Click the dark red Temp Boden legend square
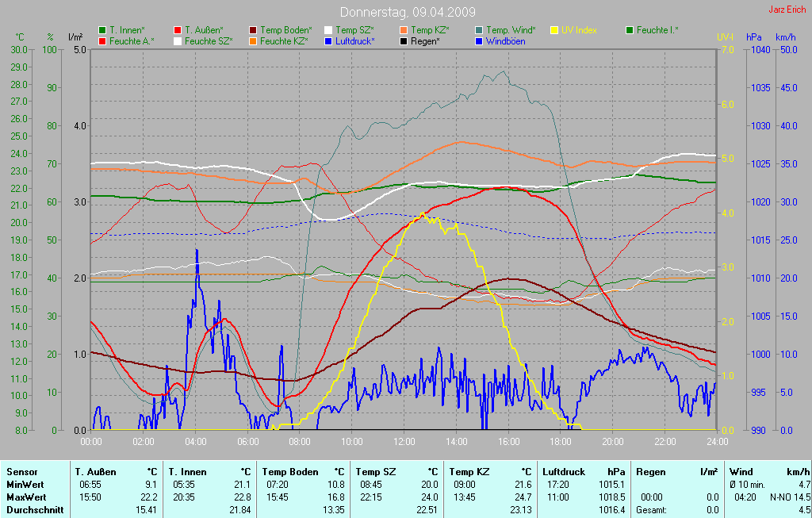This screenshot has width=812, height=518. tap(253, 30)
